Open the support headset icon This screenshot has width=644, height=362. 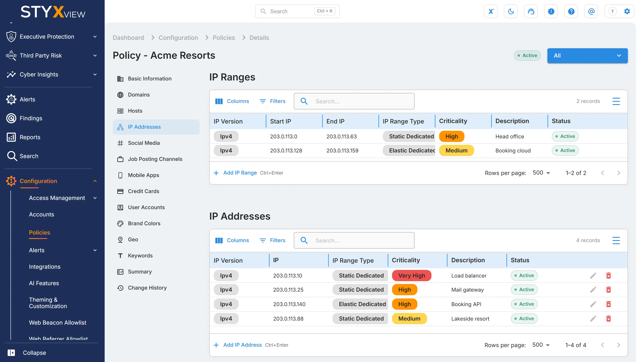tap(531, 11)
